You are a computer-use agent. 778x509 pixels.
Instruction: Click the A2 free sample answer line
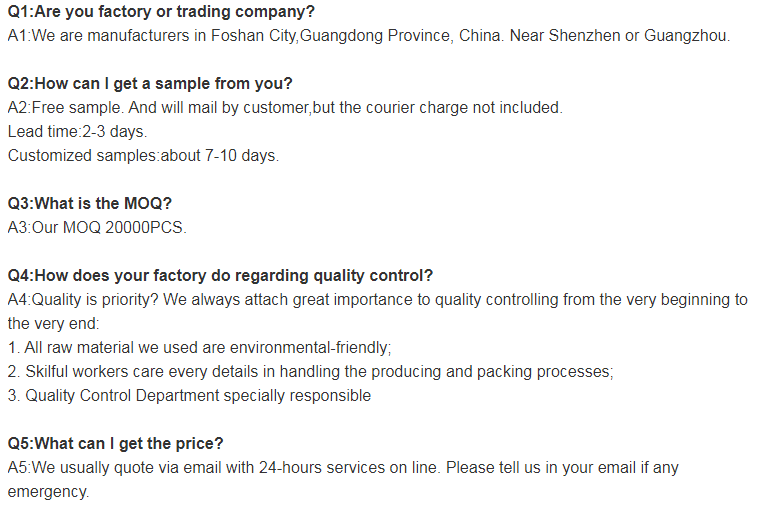click(x=285, y=108)
